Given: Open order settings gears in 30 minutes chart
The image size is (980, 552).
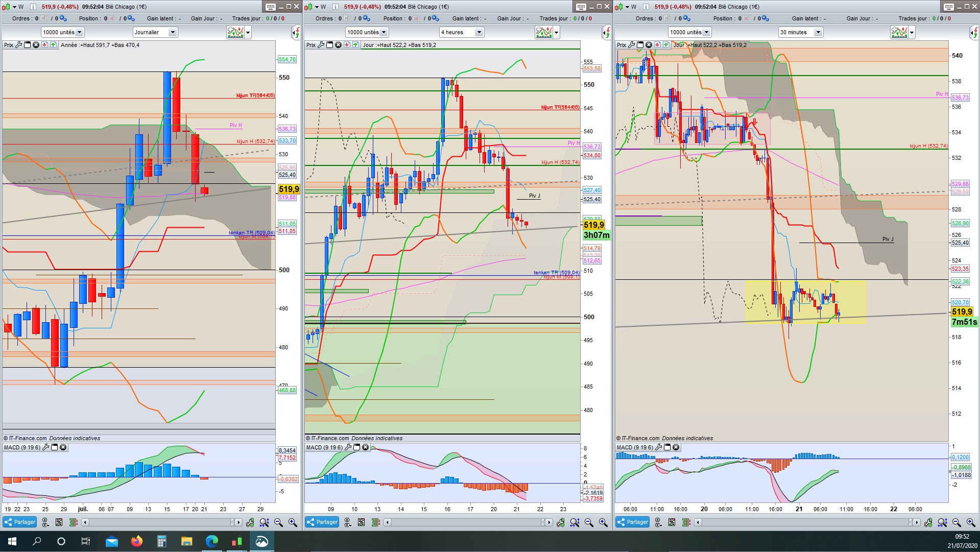Looking at the screenshot, I should pyautogui.click(x=687, y=18).
